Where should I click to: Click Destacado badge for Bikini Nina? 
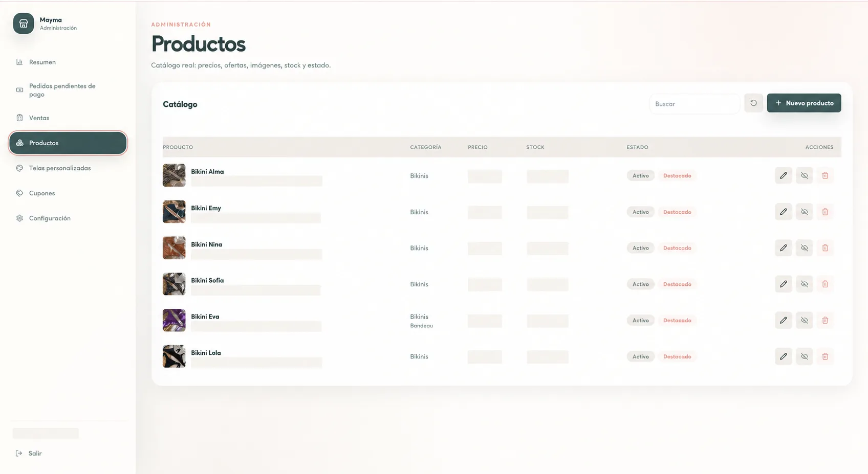click(x=677, y=248)
